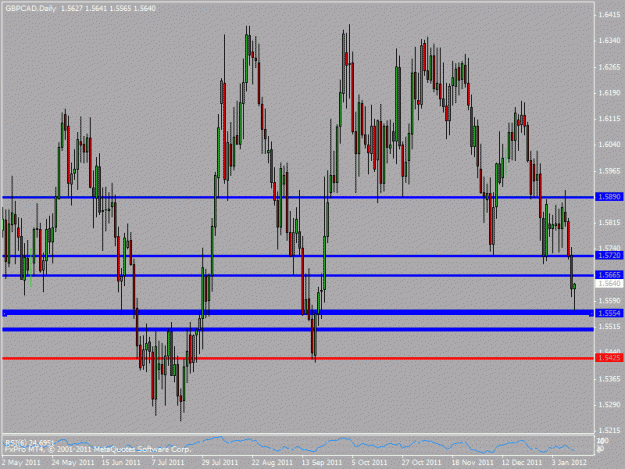625x469 pixels.
Task: Click the 1.5590 price axis label
Action: pos(609,301)
